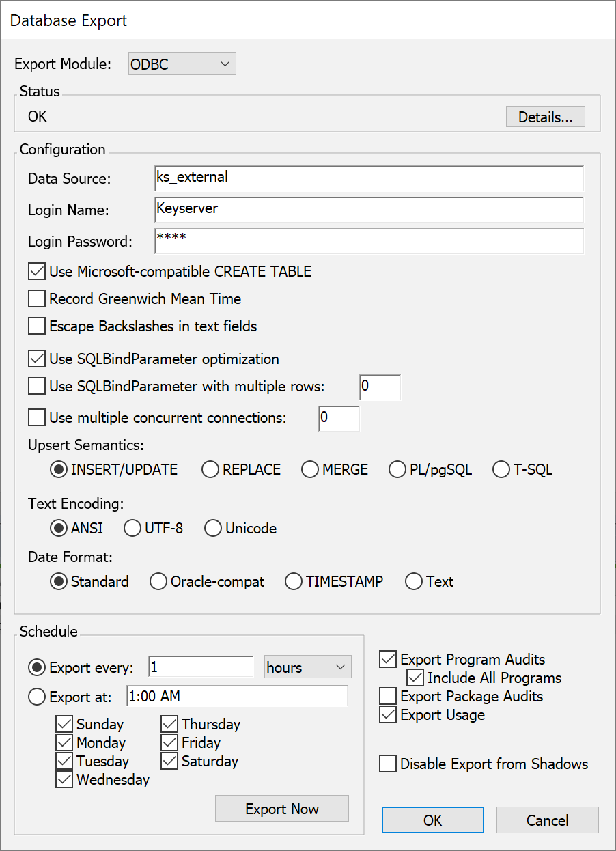
Task: Enable Use multiple concurrent connections
Action: click(x=37, y=417)
